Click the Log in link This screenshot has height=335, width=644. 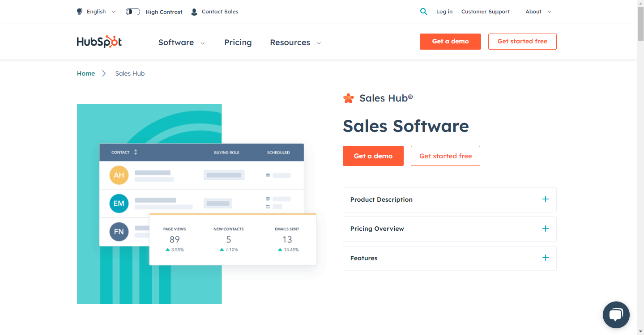(x=444, y=12)
